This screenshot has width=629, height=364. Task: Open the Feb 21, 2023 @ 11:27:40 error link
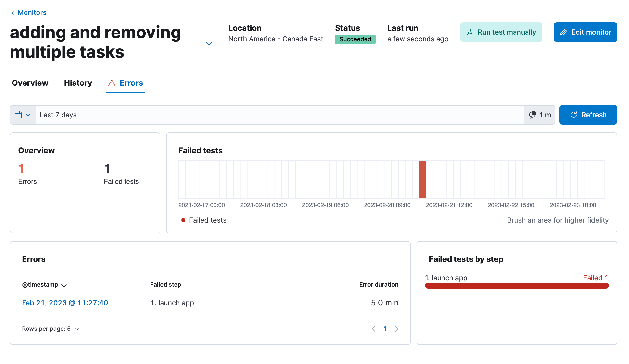click(65, 303)
